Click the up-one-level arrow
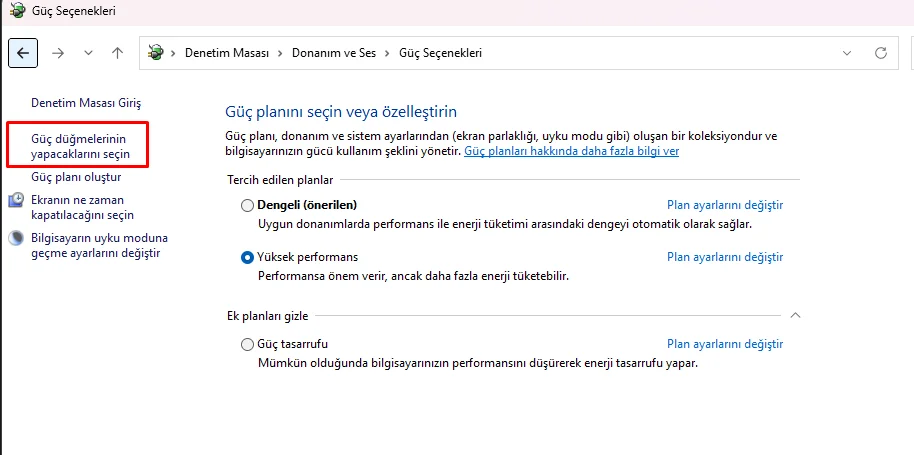The image size is (914, 455). (x=117, y=53)
